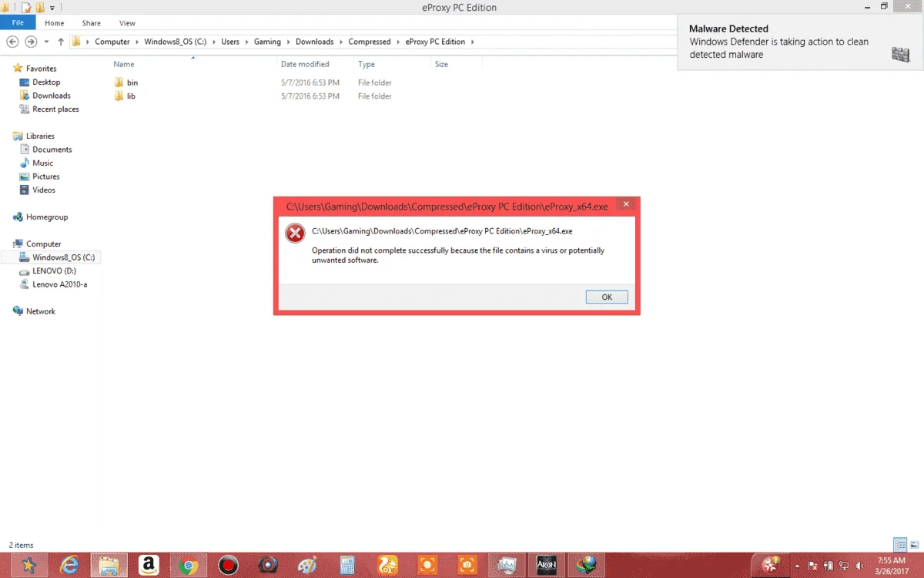This screenshot has width=924, height=578.
Task: Click Windows8_OS (C:) breadcrumb in address bar
Action: coord(175,42)
